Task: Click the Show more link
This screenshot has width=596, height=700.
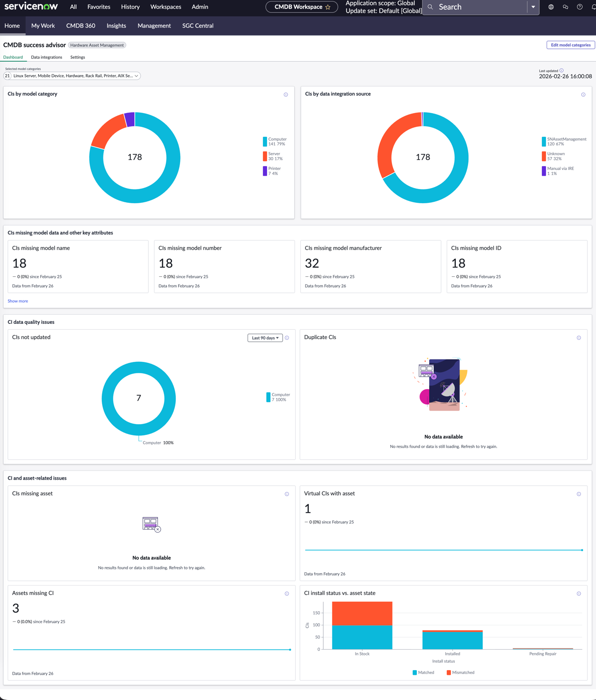Action: pyautogui.click(x=18, y=301)
